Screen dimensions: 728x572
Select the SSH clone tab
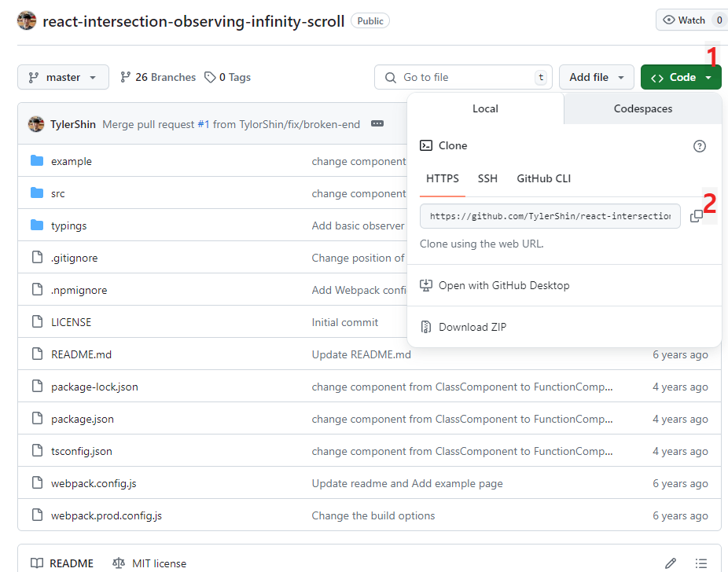click(487, 179)
